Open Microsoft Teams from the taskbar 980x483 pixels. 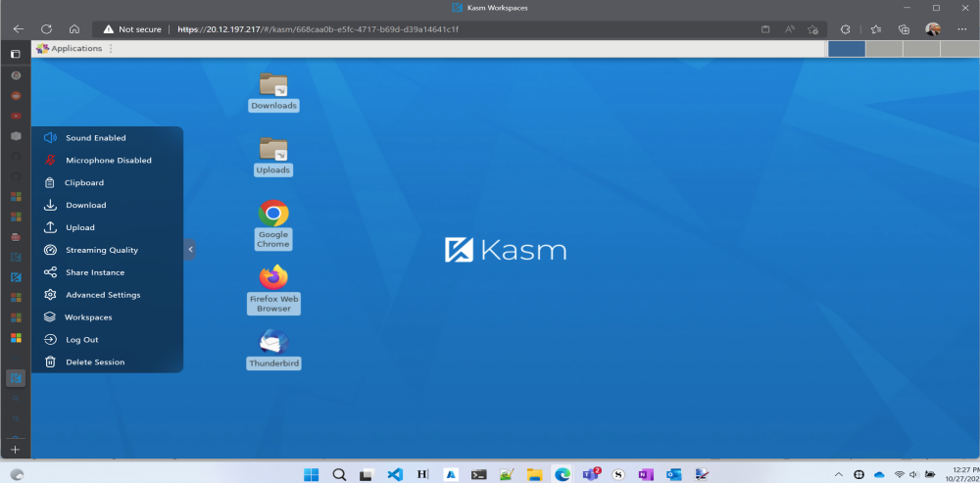[x=591, y=474]
